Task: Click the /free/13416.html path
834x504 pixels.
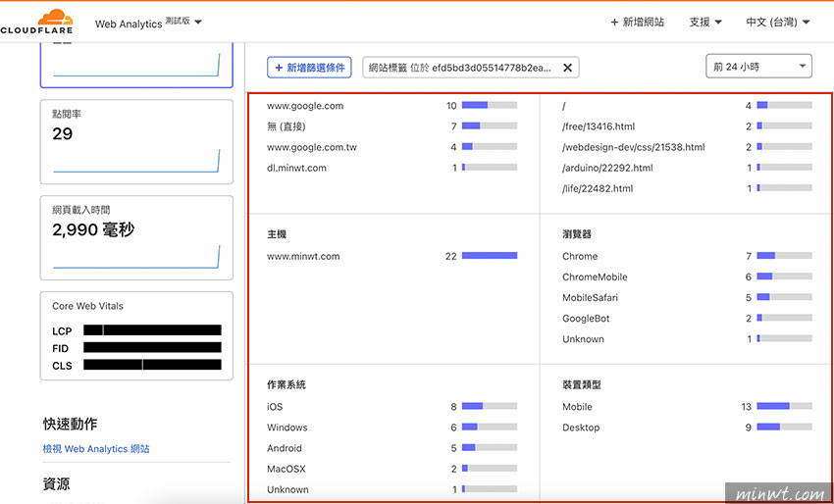Action: point(599,126)
